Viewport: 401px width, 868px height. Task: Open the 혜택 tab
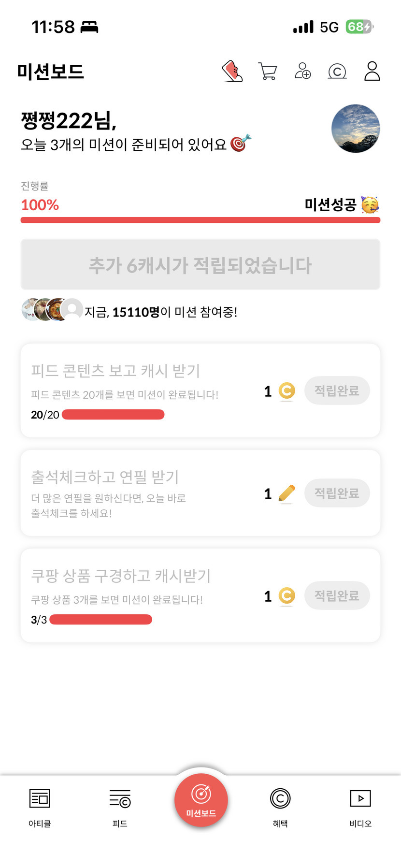coord(280,806)
